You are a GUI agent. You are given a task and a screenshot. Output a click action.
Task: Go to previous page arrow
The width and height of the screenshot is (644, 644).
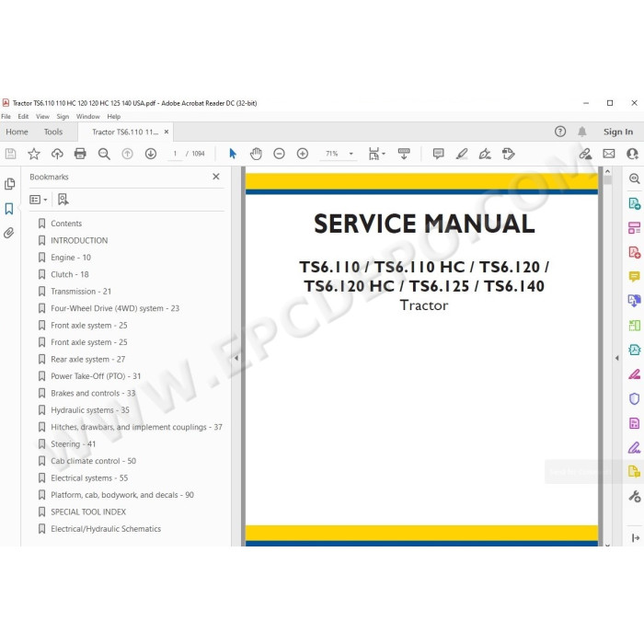tap(127, 154)
